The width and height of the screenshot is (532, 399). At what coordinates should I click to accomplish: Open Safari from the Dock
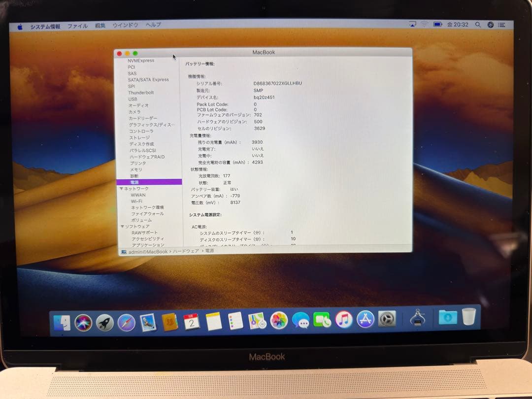[126, 323]
